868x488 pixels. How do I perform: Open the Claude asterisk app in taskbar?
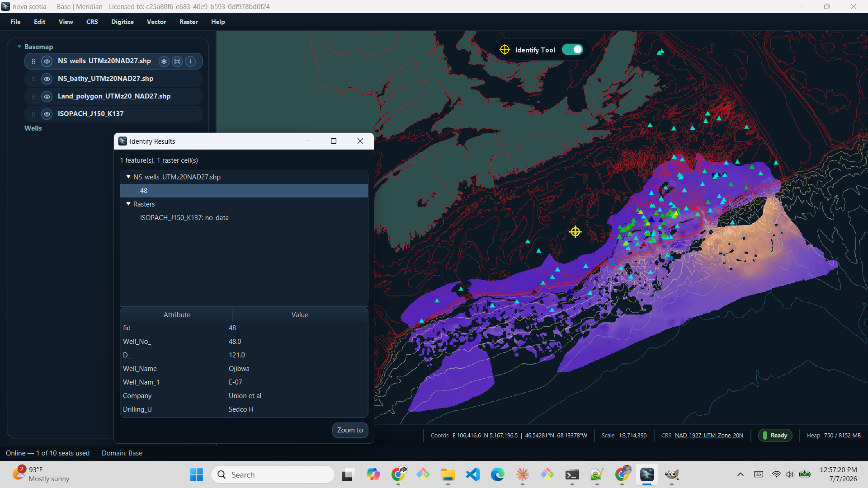click(523, 474)
